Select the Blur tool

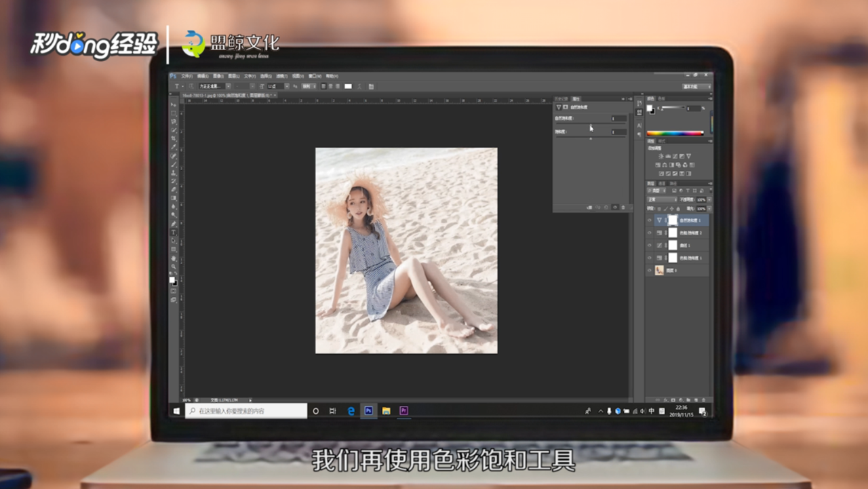pyautogui.click(x=174, y=206)
